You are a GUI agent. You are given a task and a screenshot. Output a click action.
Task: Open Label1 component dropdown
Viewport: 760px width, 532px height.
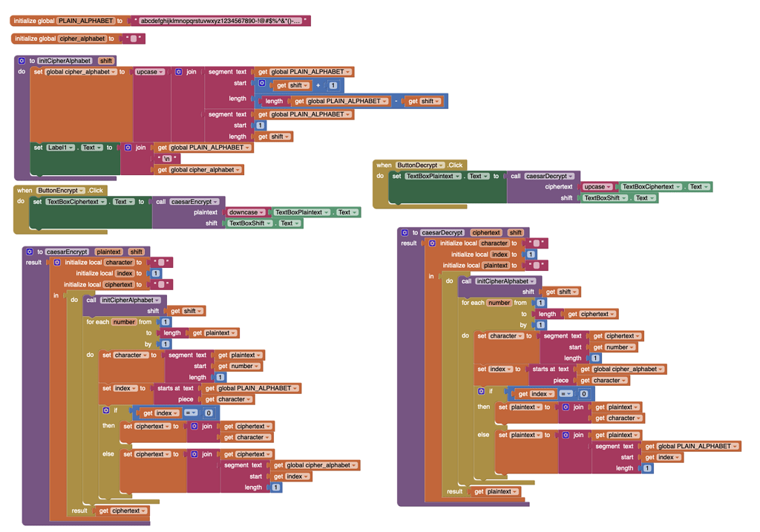click(61, 148)
